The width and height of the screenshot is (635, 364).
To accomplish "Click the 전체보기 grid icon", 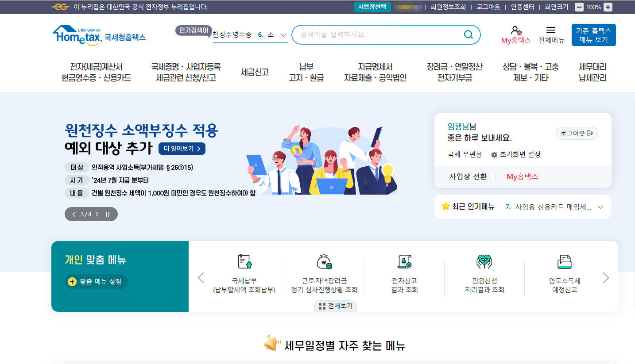I will point(322,306).
